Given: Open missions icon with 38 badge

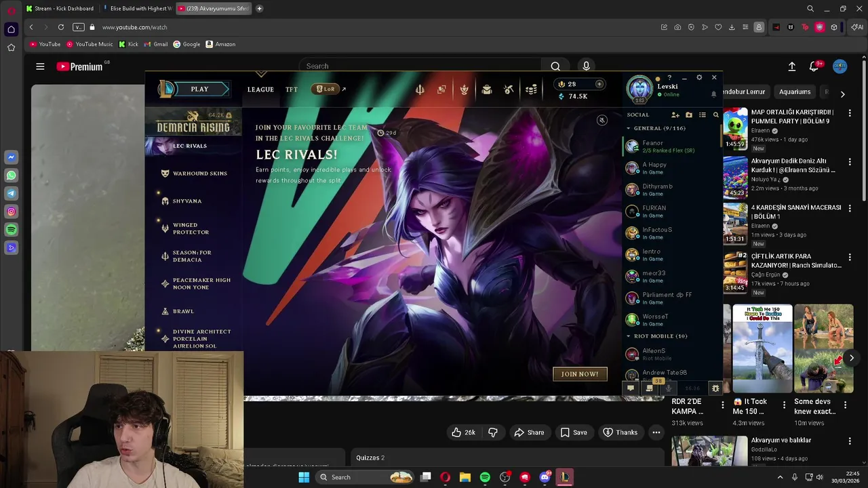Looking at the screenshot, I should [x=650, y=388].
